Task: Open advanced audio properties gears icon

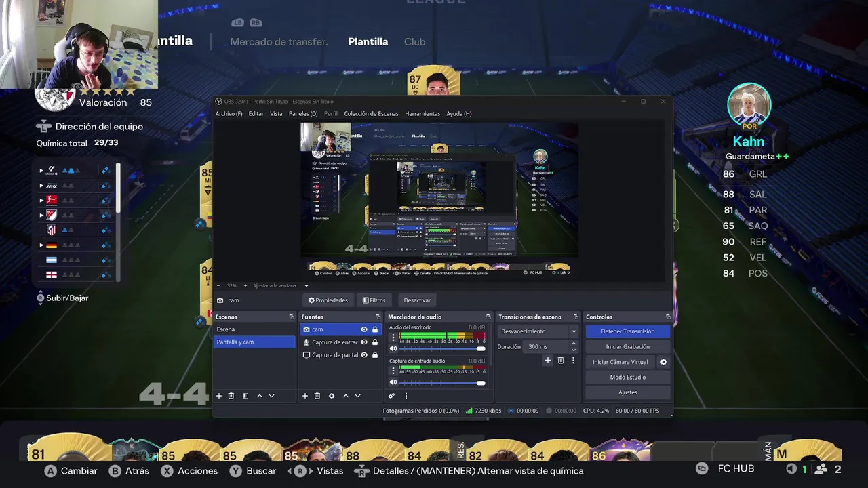Action: 391,396
